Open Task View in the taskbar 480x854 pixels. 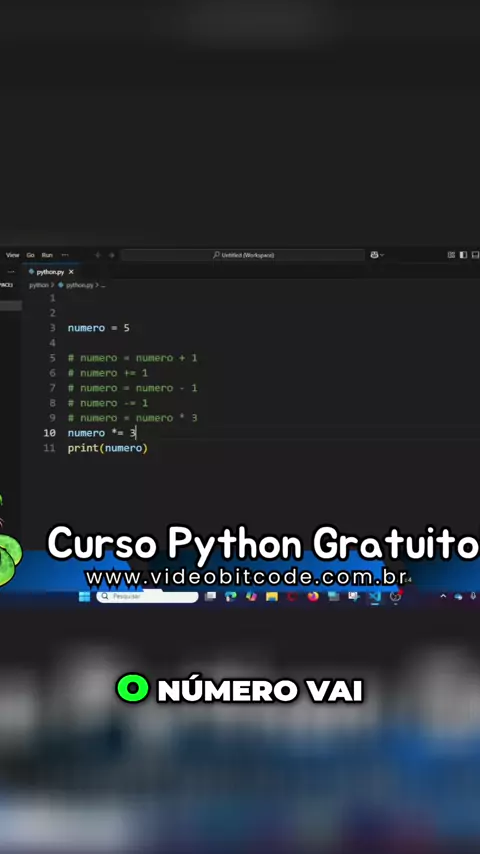210,597
